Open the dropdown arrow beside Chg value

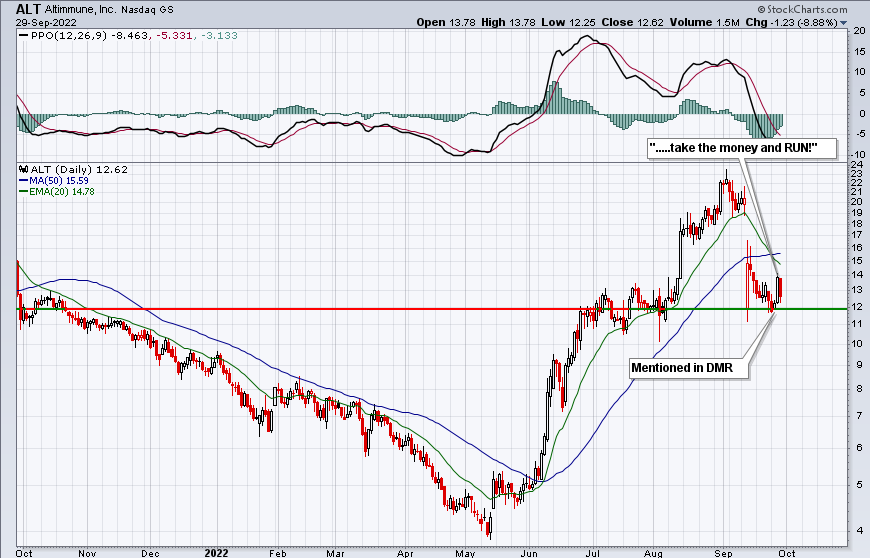843,23
